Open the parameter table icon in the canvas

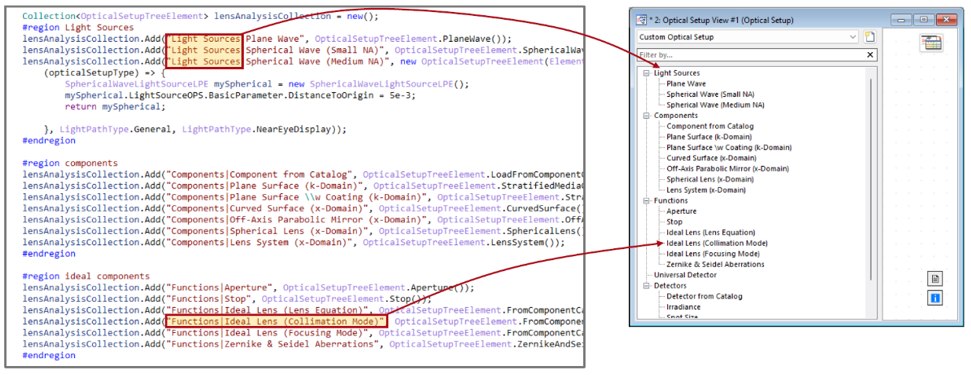click(931, 43)
